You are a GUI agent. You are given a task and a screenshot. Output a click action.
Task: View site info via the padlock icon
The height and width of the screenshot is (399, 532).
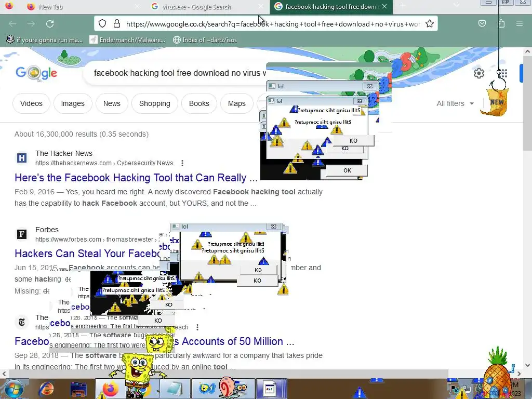(x=117, y=23)
